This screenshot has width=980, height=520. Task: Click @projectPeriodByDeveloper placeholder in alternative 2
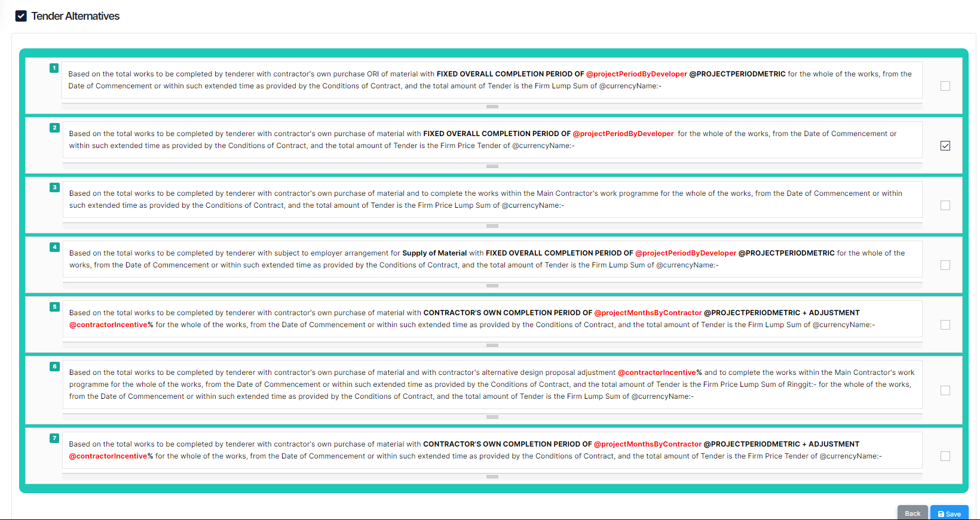pyautogui.click(x=623, y=134)
